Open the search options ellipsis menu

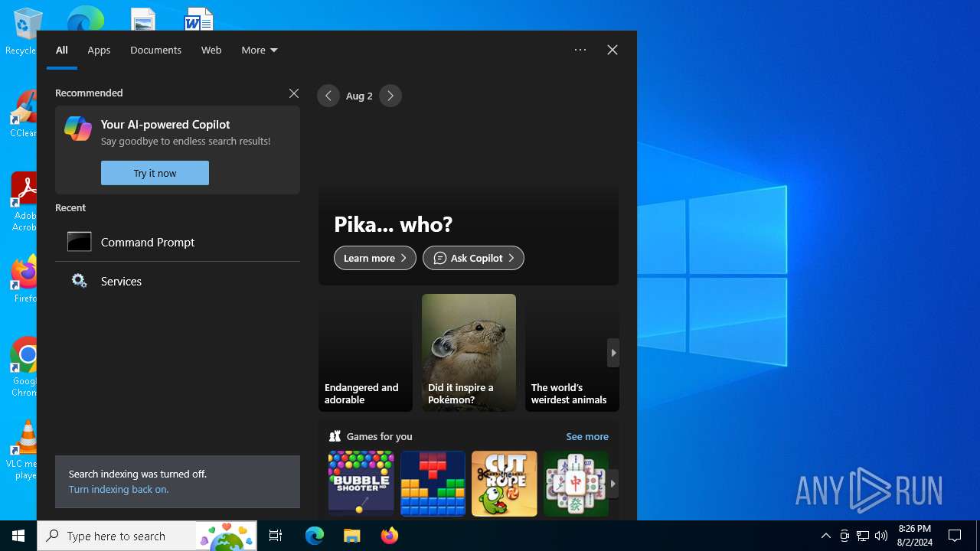pos(580,50)
